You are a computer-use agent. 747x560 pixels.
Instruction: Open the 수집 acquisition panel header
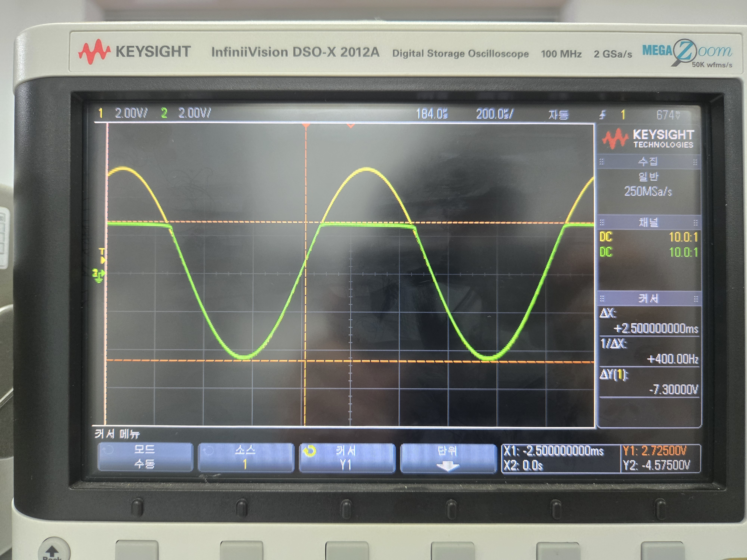tap(648, 162)
